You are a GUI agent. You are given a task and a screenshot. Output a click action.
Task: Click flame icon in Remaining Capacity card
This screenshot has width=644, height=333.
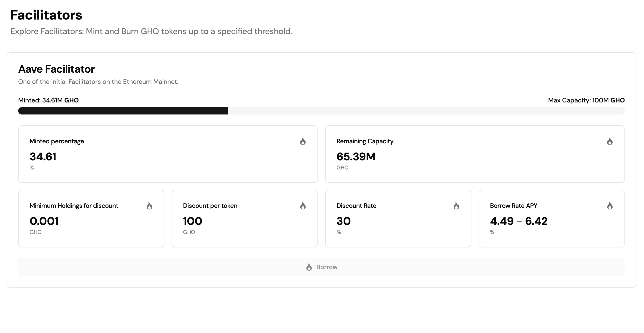610,141
